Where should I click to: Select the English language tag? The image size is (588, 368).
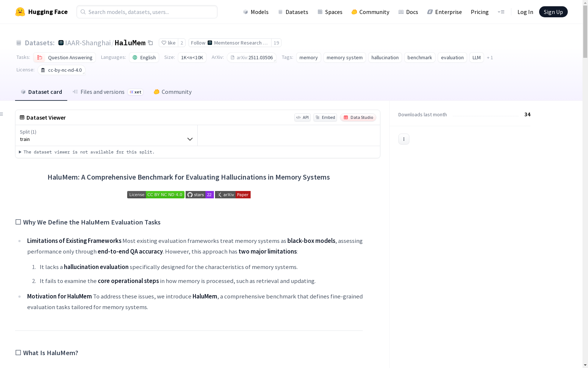coord(144,57)
